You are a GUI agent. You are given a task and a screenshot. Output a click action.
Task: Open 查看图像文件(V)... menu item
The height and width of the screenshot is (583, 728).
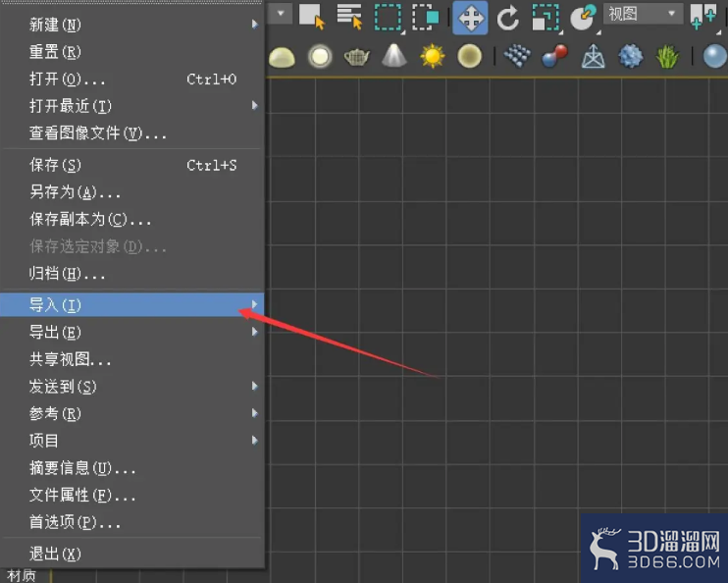[x=132, y=132]
